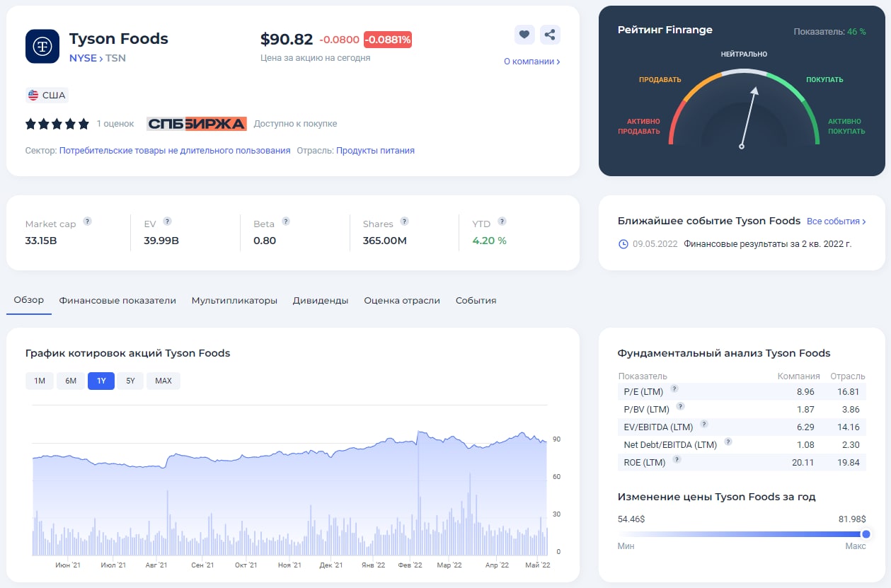
Task: Open the Дивиденды tab
Action: [321, 301]
